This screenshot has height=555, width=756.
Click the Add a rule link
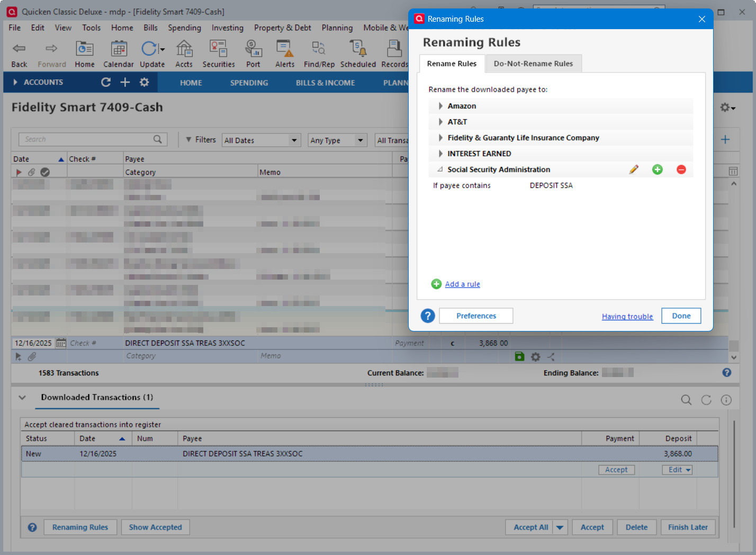[x=463, y=284]
